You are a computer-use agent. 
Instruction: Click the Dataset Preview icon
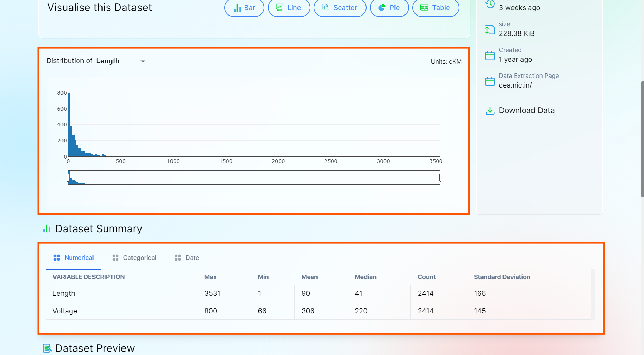coord(47,348)
